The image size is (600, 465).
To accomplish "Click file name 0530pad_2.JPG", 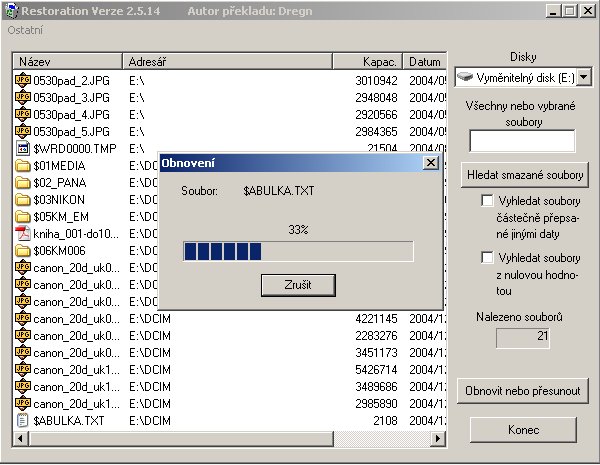I will point(71,81).
